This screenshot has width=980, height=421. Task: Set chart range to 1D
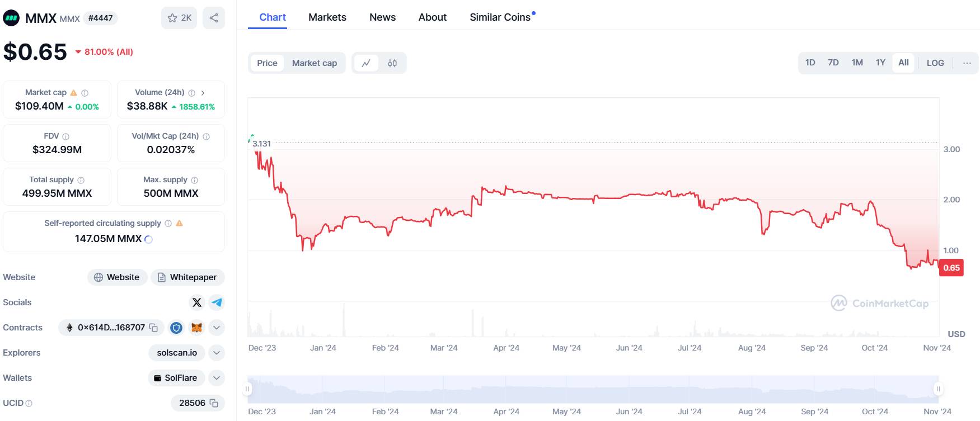pos(810,63)
